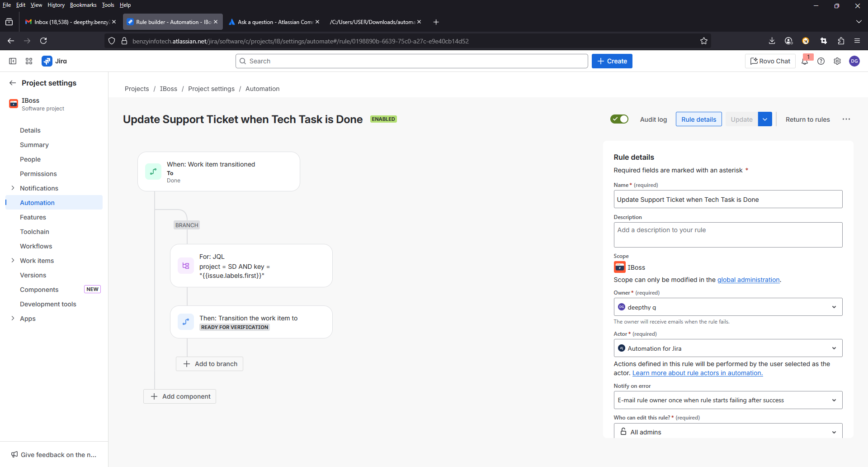Click the Jira logo
868x467 pixels.
pos(54,61)
